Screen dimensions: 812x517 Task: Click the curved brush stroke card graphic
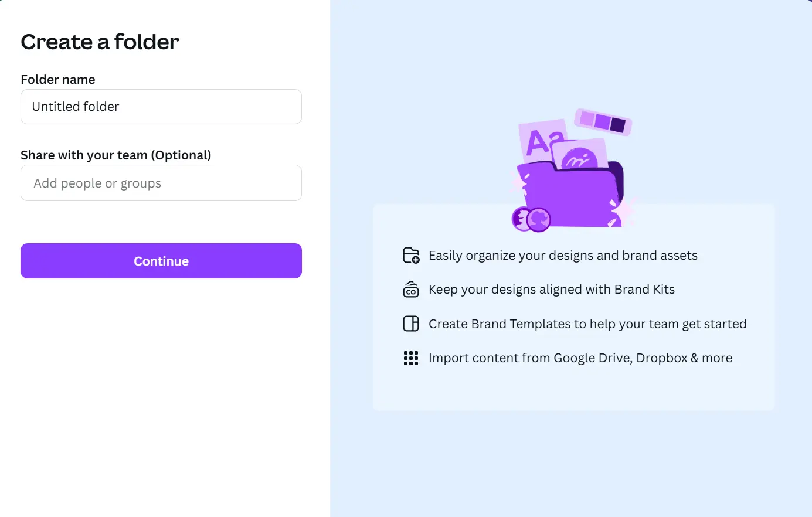tap(580, 158)
